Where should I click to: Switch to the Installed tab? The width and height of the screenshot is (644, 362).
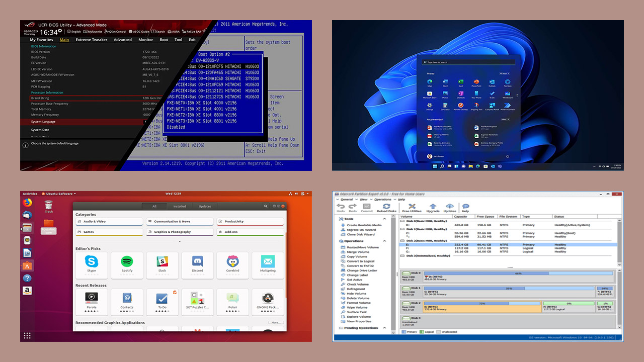coord(180,206)
